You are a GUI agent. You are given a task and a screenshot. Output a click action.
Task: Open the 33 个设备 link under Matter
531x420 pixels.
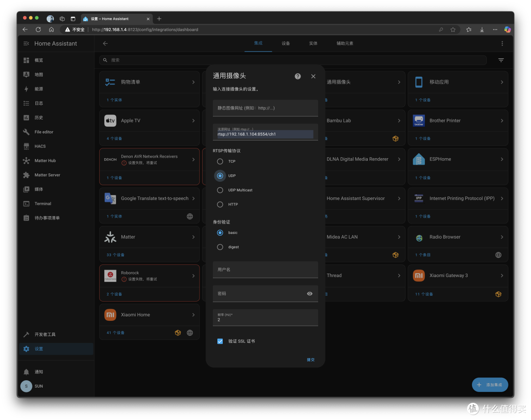(116, 255)
